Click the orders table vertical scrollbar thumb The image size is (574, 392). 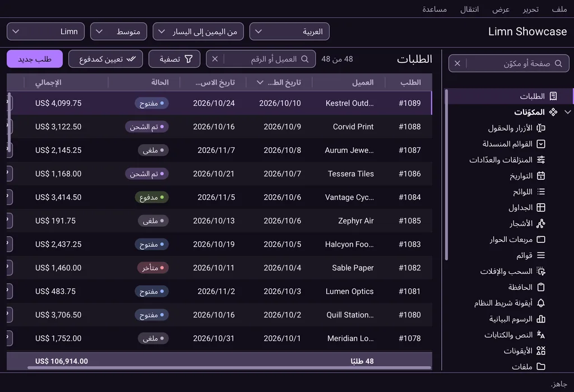[9, 123]
